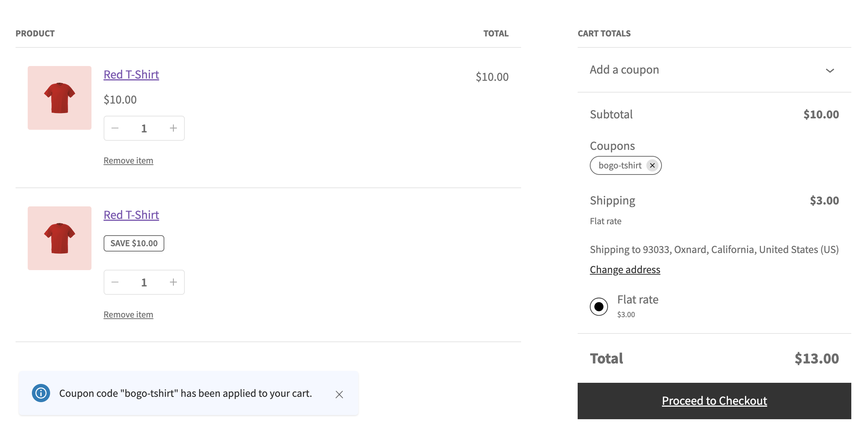Click the quantity field of the first item
The height and width of the screenshot is (434, 868).
pos(144,128)
